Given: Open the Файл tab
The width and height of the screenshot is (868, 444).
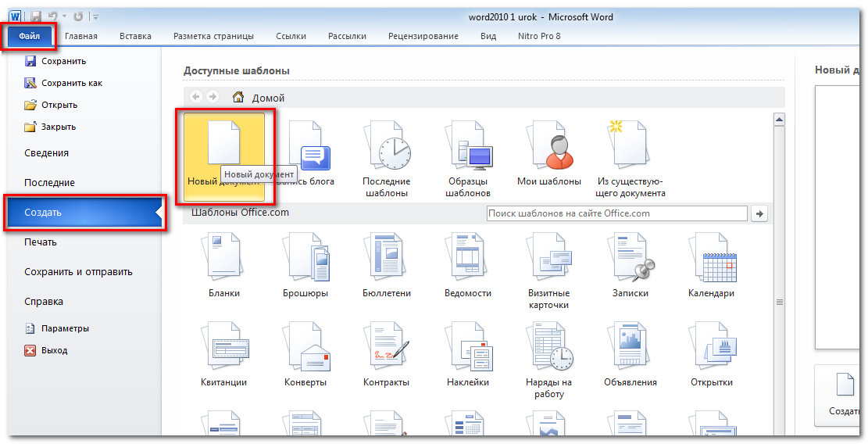Looking at the screenshot, I should click(x=30, y=37).
